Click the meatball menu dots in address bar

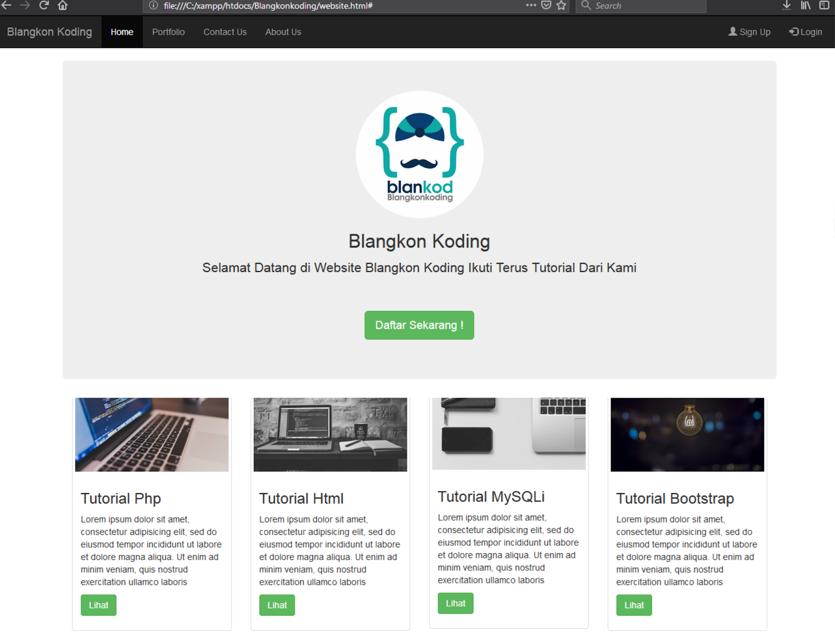pos(530,6)
